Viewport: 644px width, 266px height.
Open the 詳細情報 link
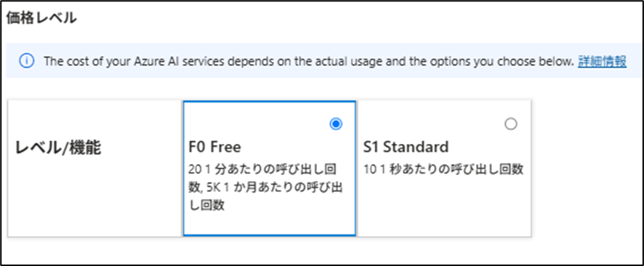(602, 62)
